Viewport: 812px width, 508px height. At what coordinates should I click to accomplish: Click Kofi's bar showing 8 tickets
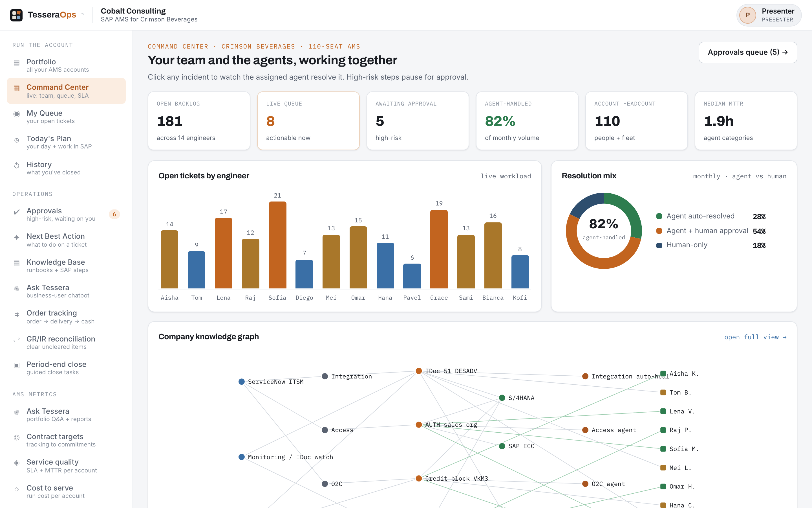click(520, 272)
